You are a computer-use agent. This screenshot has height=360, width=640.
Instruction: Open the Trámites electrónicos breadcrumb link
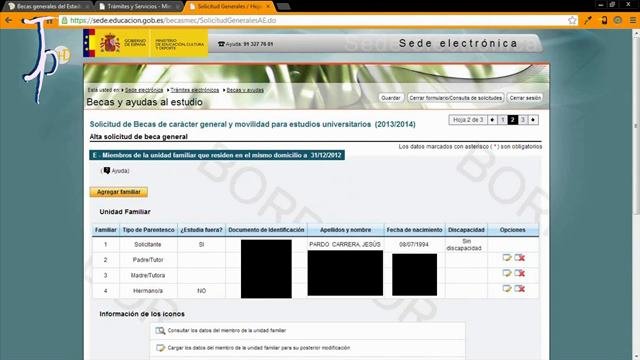point(195,90)
